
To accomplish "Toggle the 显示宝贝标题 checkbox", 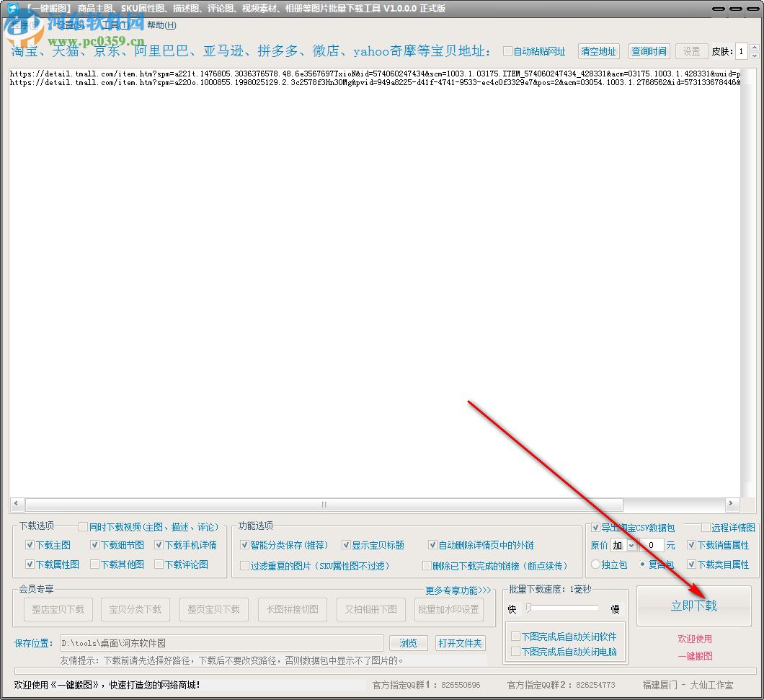I will pos(346,545).
